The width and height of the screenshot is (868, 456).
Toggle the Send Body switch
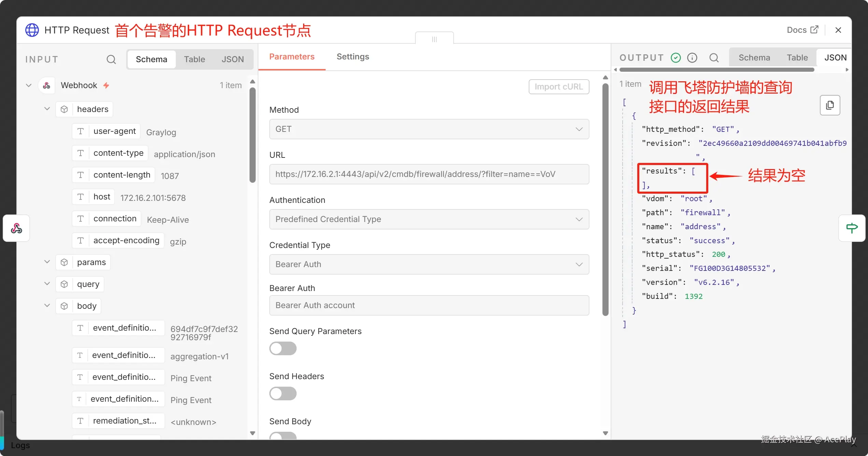(283, 436)
